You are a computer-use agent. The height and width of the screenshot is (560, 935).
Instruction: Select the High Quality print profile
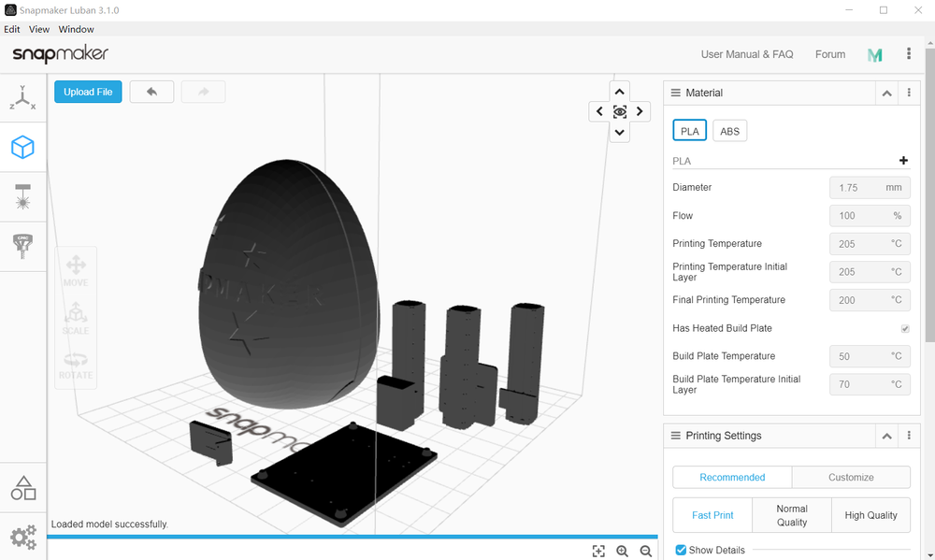870,515
